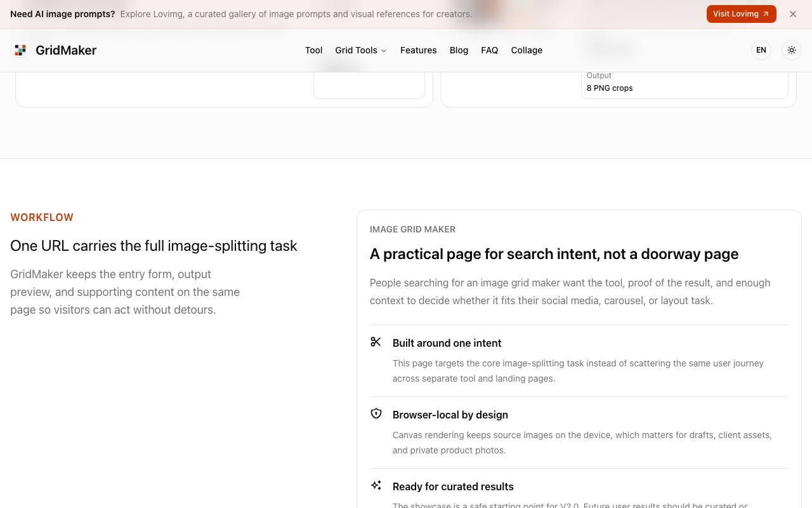Click the "8 PNG crops" output value
812x508 pixels.
tap(610, 88)
